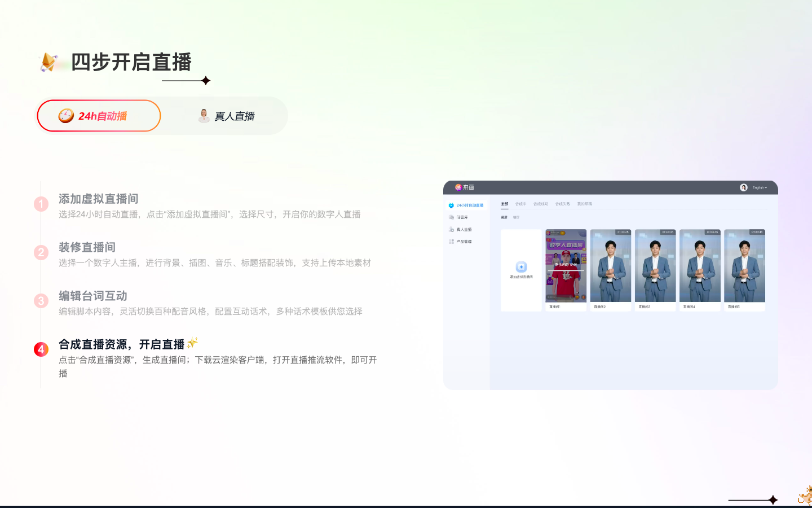Click the 合成失败 filter link

coord(563,204)
